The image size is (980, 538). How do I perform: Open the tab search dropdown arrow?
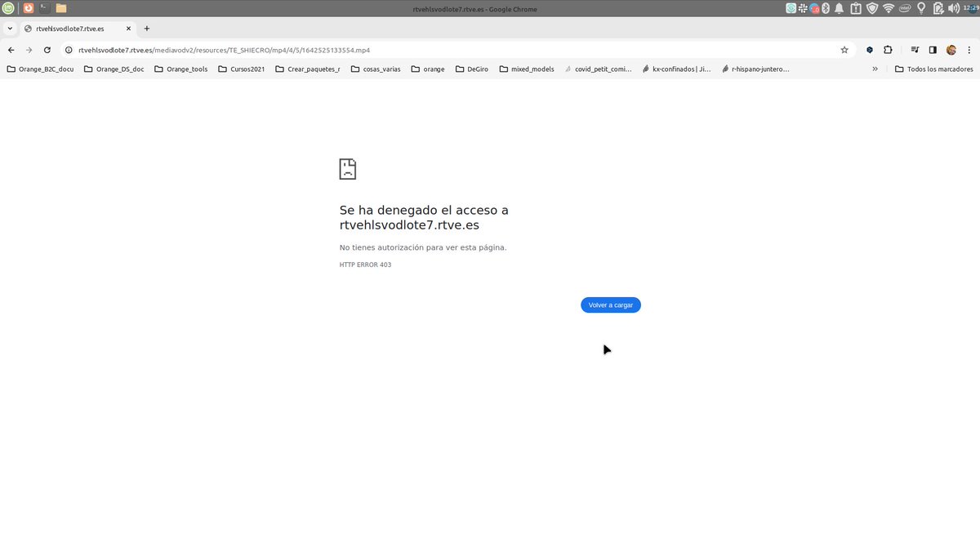pos(10,28)
